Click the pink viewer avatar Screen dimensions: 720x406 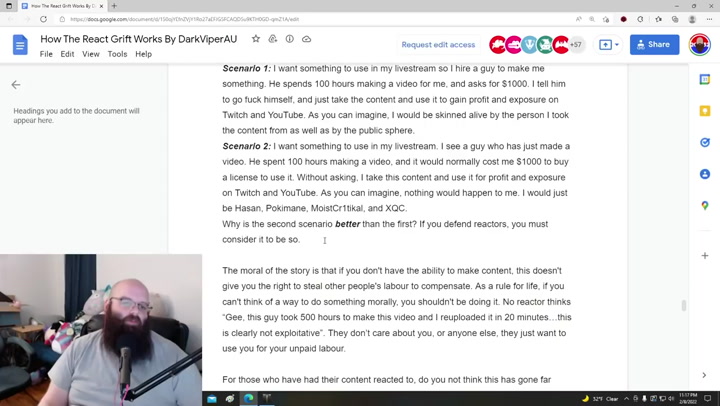click(514, 45)
